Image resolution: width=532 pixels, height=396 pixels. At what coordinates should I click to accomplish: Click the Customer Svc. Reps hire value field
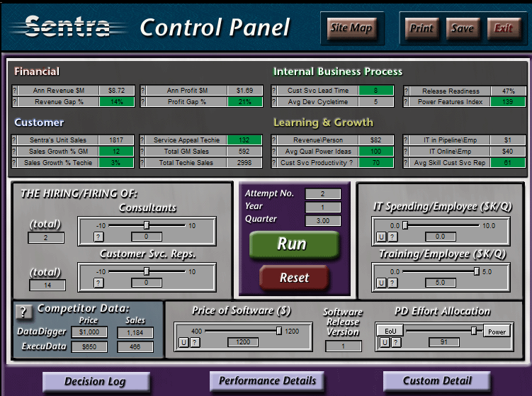pos(147,283)
